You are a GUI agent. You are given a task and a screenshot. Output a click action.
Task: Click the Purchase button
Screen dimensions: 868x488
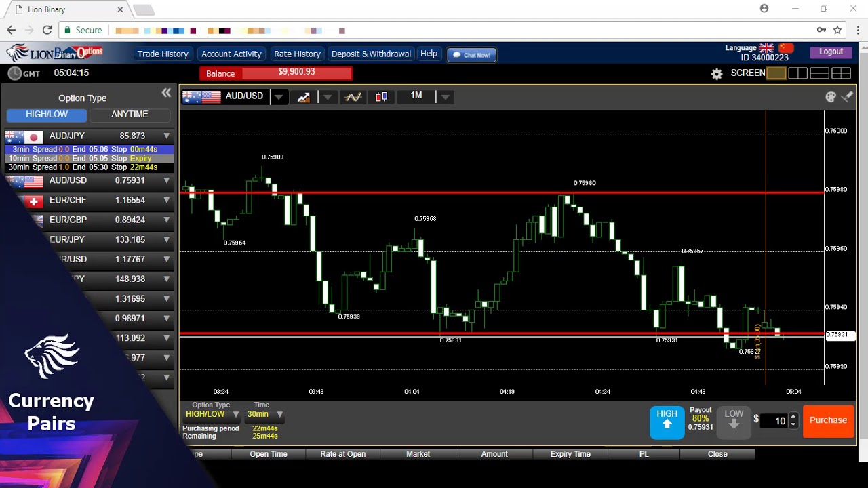point(828,420)
